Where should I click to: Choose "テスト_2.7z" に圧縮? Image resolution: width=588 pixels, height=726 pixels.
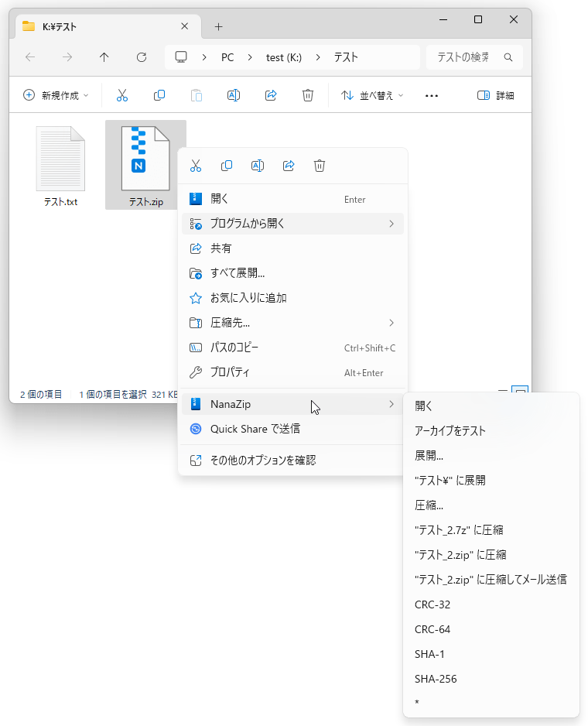click(491, 530)
